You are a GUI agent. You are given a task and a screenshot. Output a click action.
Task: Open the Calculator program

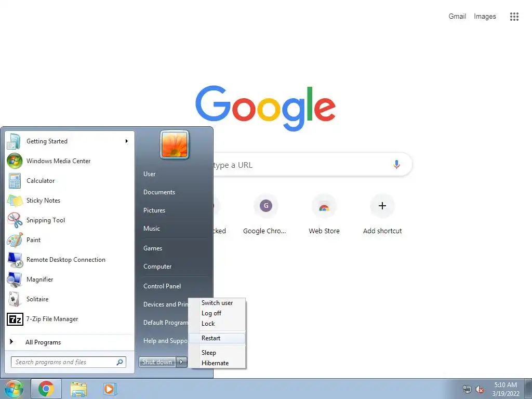coord(70,180)
